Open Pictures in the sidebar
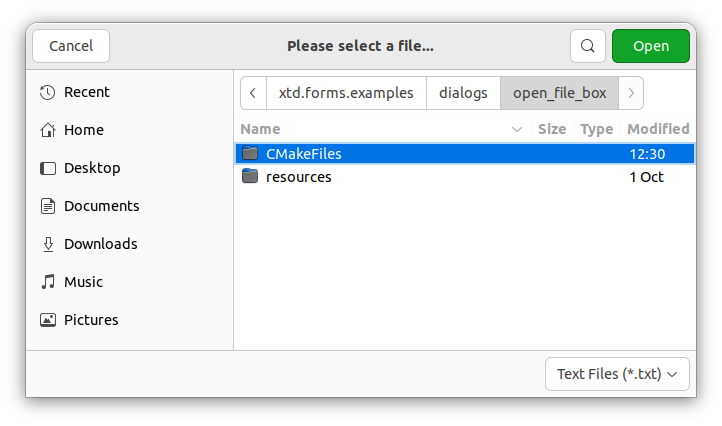 click(90, 320)
